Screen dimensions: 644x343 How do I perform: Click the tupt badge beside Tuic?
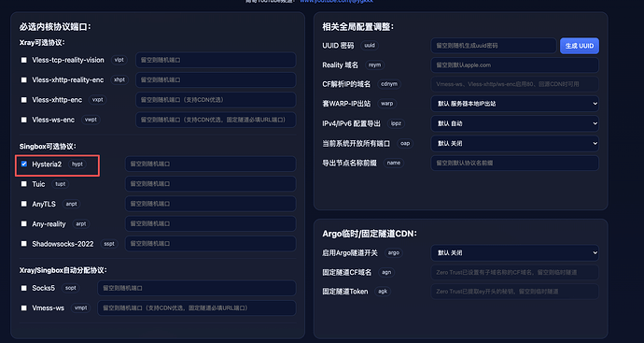click(x=61, y=184)
